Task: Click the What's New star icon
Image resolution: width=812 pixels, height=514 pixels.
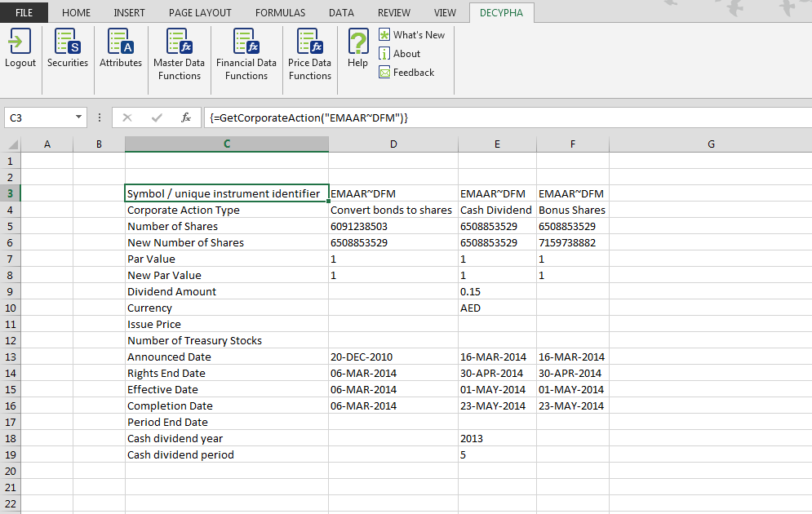Action: [384, 35]
